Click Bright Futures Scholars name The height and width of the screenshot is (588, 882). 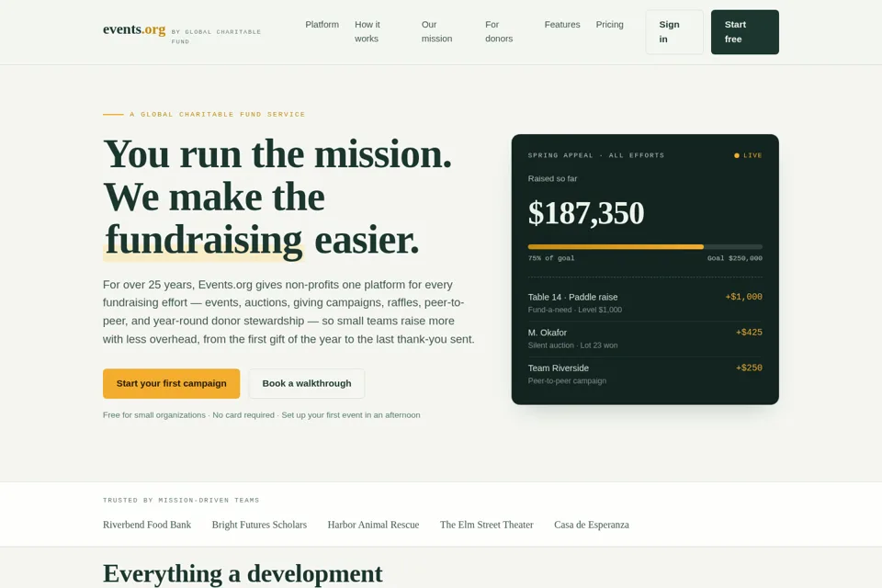click(259, 525)
